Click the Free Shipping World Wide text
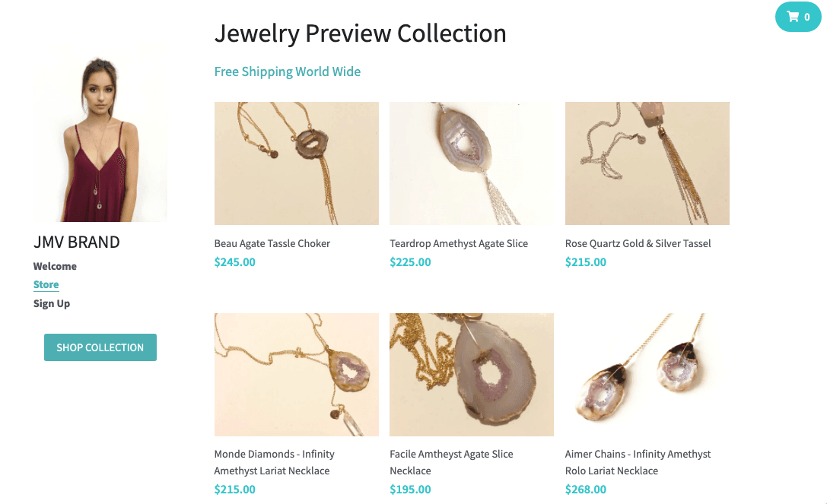The image size is (827, 504). pos(288,71)
